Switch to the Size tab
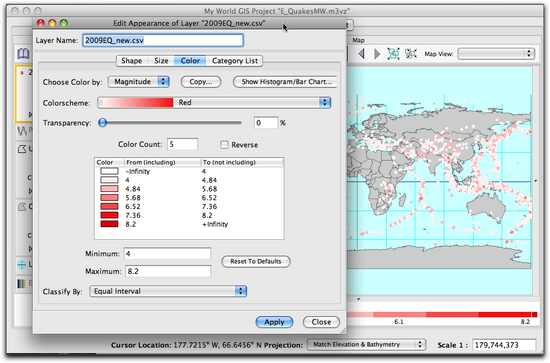Screen dimensions: 550x363 tap(161, 61)
